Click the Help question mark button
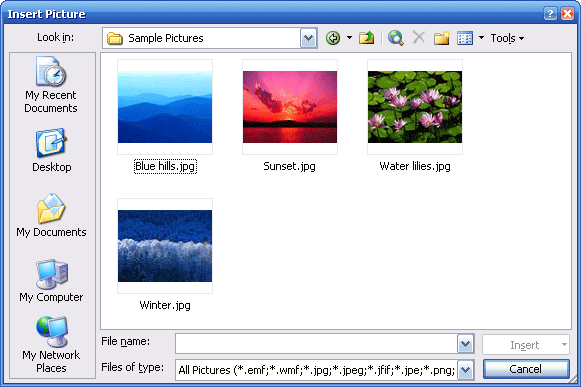This screenshot has height=387, width=581. (550, 14)
